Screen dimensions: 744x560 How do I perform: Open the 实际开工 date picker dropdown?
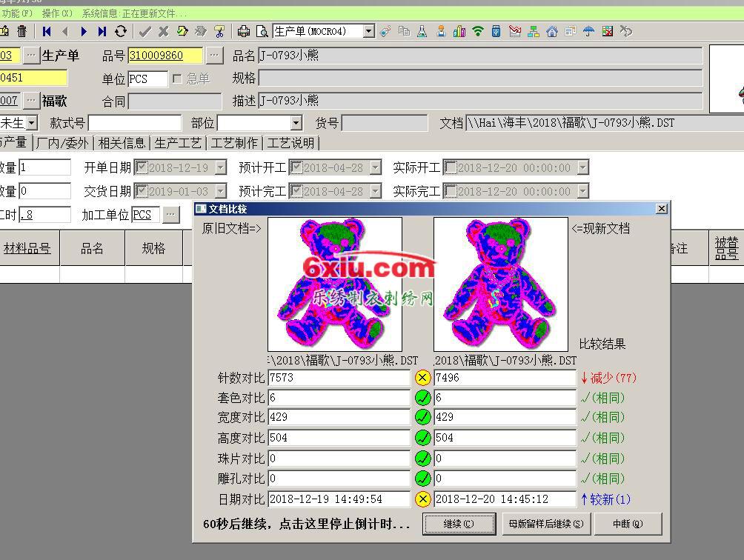(x=583, y=168)
